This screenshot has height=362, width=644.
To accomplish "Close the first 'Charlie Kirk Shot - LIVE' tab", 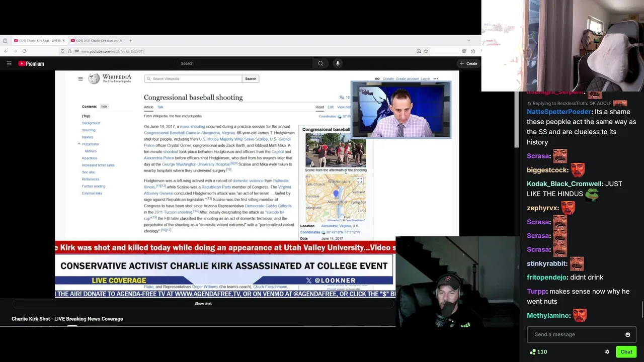I will click(x=63, y=40).
